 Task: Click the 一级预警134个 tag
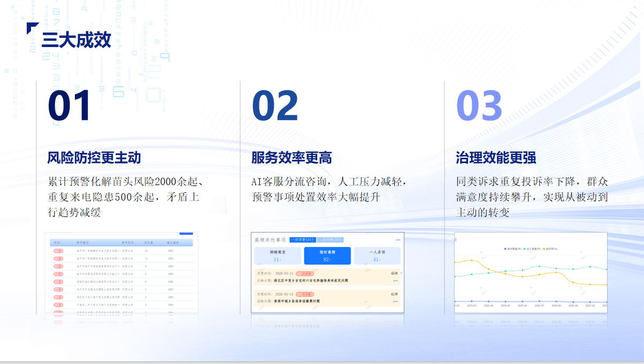pyautogui.click(x=303, y=240)
